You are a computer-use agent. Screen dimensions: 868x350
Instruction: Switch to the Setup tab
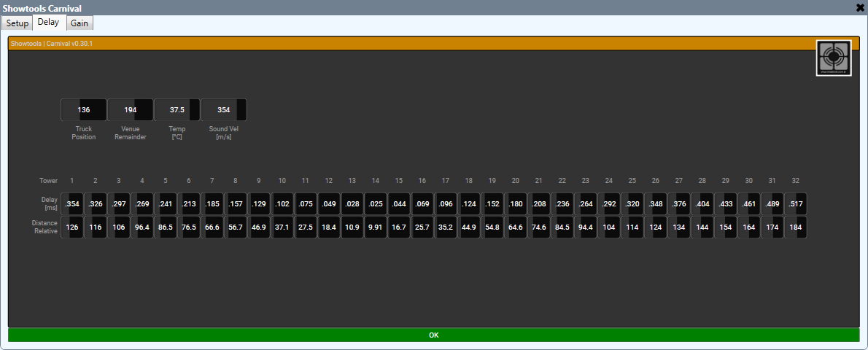click(18, 23)
